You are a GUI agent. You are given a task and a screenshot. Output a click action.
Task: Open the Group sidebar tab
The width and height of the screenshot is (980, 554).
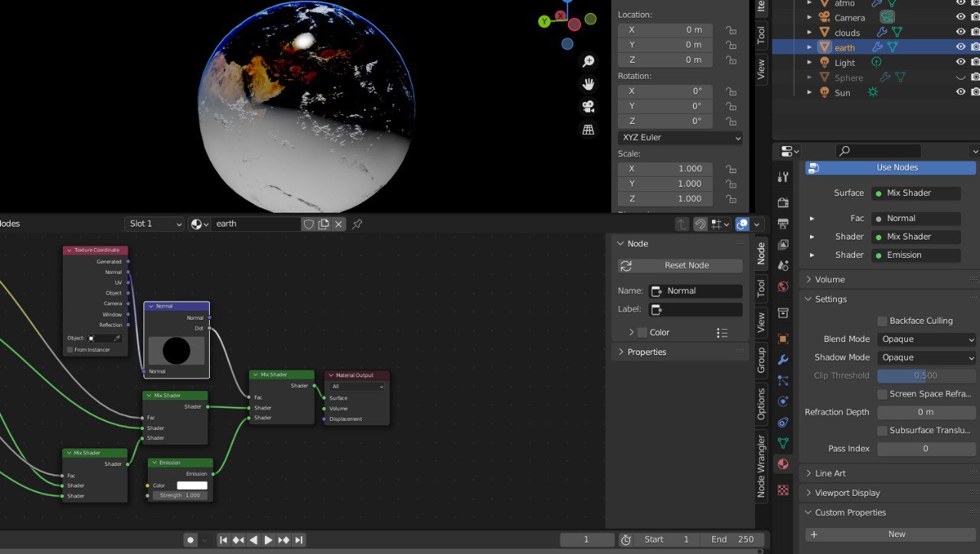761,360
